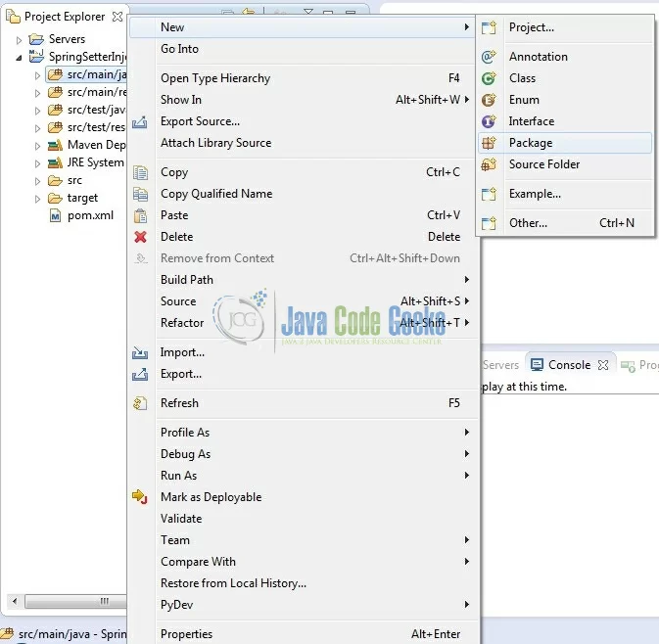Click the SpringSetterInjection Maven project icon

click(x=36, y=56)
